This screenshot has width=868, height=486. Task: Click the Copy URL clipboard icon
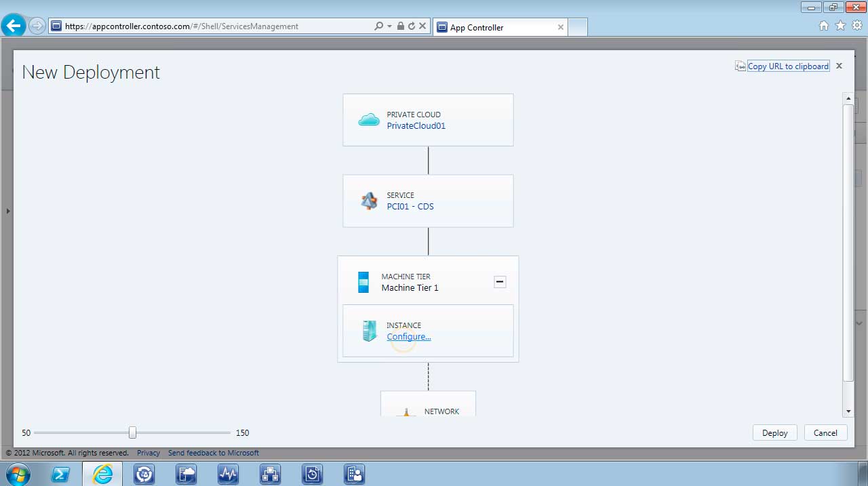coord(741,66)
